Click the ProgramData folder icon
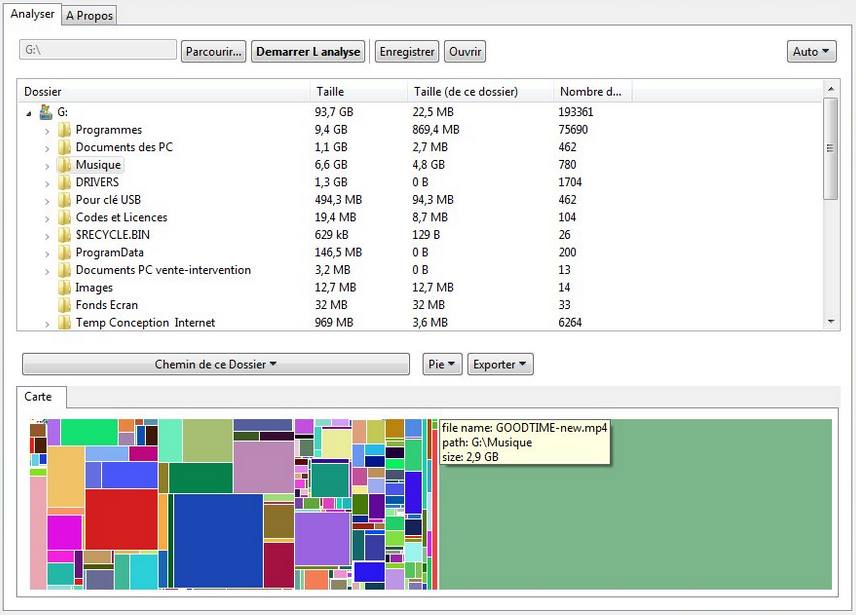This screenshot has height=615, width=856. coord(64,253)
